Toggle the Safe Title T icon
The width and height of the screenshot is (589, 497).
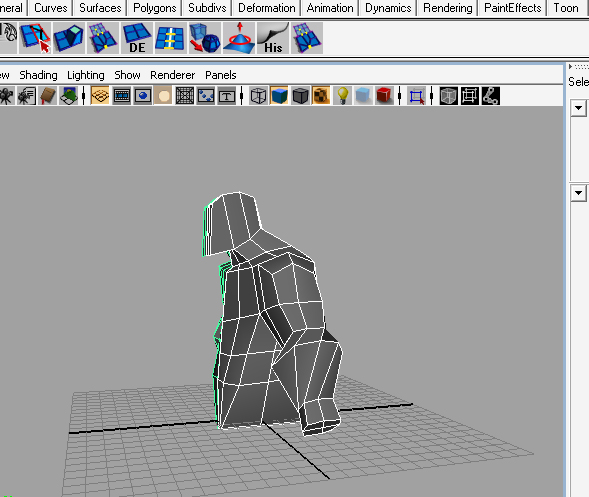(x=227, y=95)
